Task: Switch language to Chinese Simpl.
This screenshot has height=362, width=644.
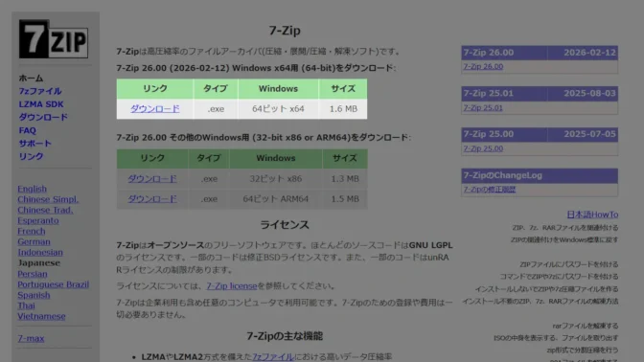Action: (x=48, y=199)
